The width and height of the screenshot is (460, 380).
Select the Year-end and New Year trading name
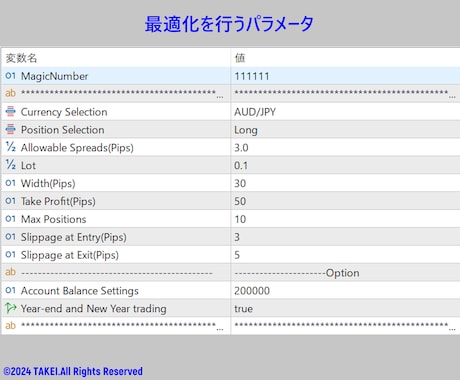pyautogui.click(x=93, y=309)
